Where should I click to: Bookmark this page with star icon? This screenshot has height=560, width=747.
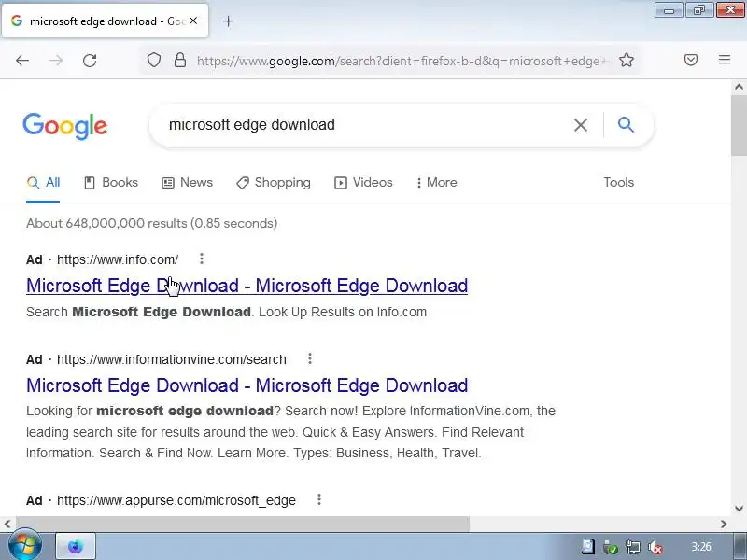[627, 61]
